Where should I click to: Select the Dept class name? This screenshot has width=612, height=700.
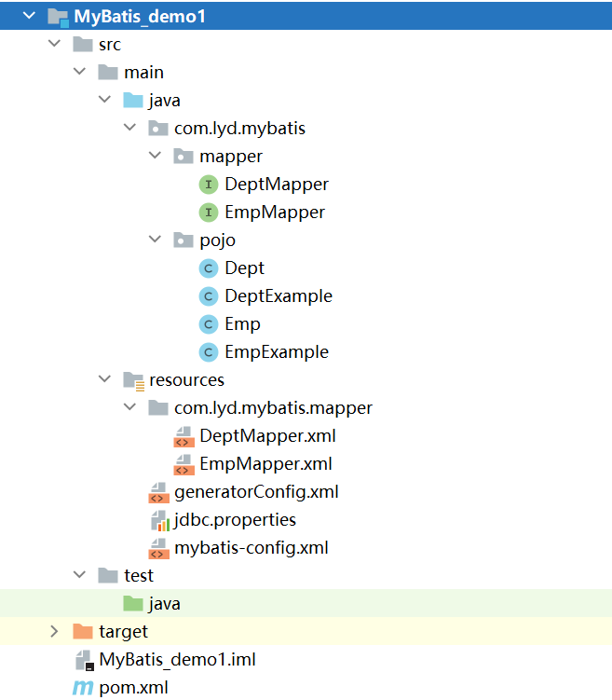244,268
